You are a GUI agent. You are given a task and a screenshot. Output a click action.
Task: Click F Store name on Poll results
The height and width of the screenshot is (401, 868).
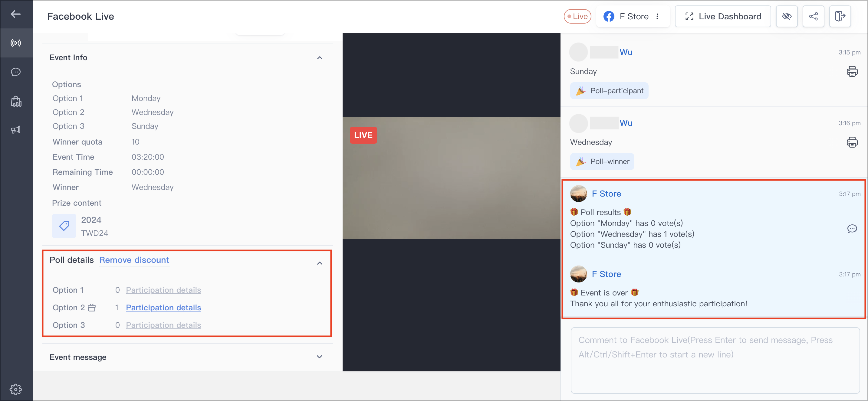click(606, 194)
